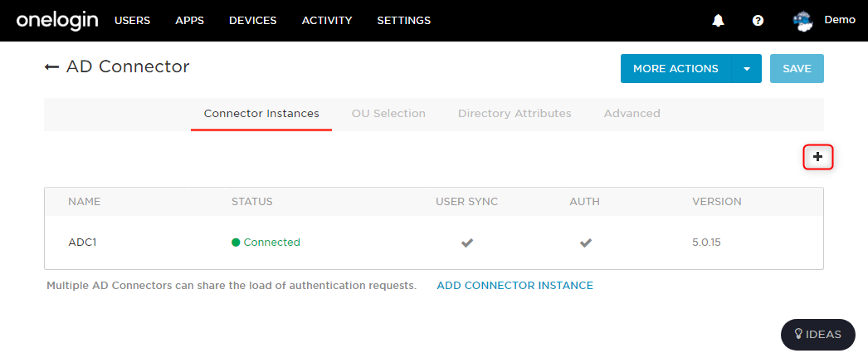Viewport: 868px width, 363px height.
Task: Click the green Connected status dot
Action: 236,243
